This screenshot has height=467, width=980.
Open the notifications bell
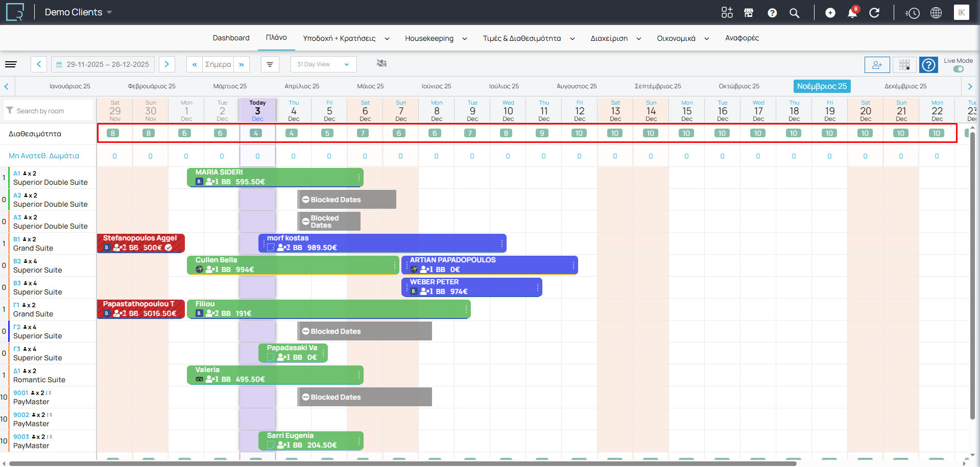(852, 13)
